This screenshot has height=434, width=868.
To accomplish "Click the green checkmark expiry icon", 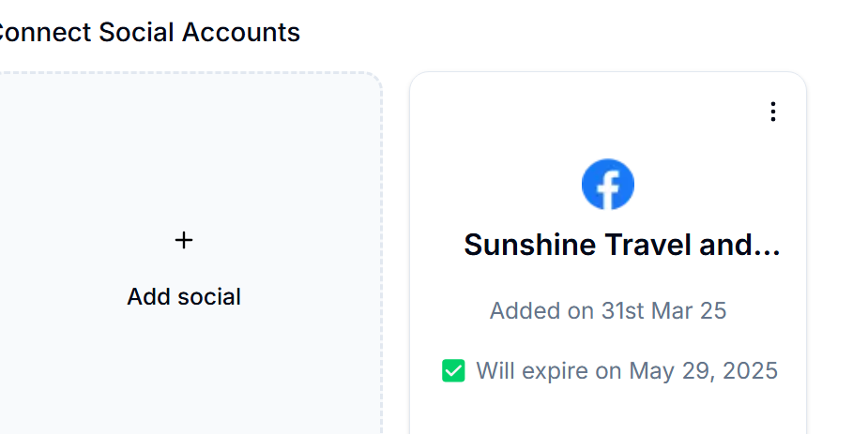I will 453,370.
